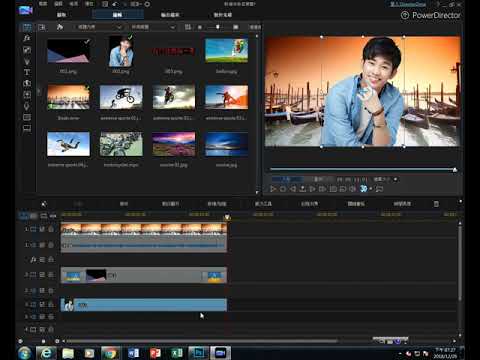This screenshot has height=360, width=480.
Task: Open the track manager icon
Action: (44, 216)
